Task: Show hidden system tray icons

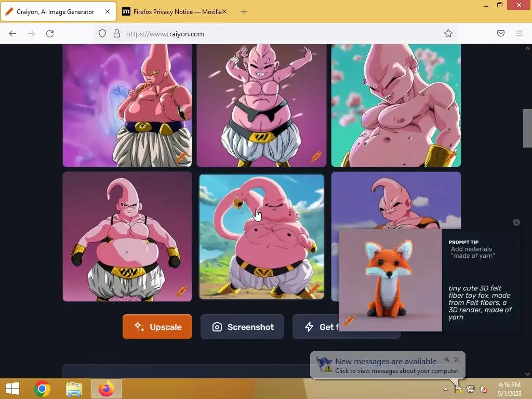Action: 445,389
